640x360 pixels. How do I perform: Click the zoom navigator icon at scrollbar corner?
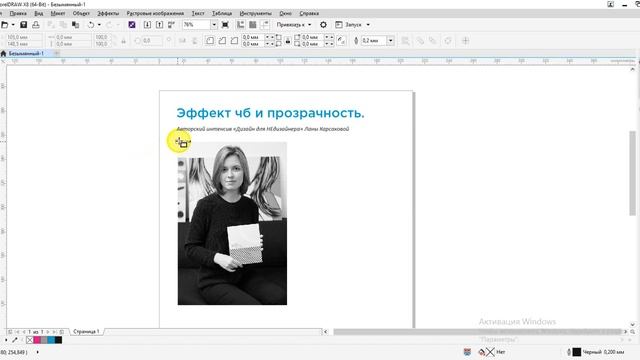tap(633, 332)
